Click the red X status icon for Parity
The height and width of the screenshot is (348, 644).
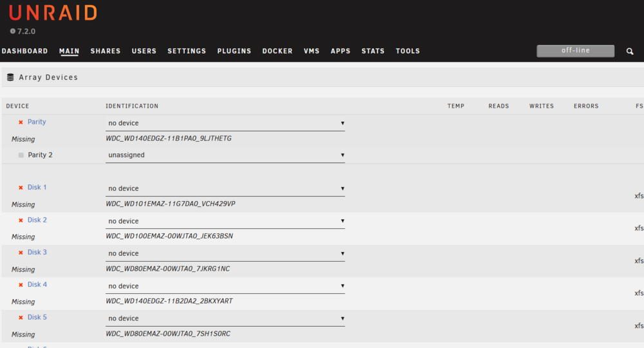pyautogui.click(x=21, y=122)
